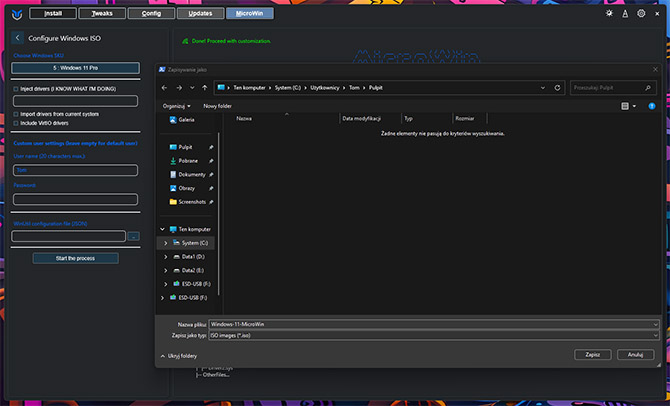The height and width of the screenshot is (406, 670).
Task: Click Start the process button
Action: [76, 258]
